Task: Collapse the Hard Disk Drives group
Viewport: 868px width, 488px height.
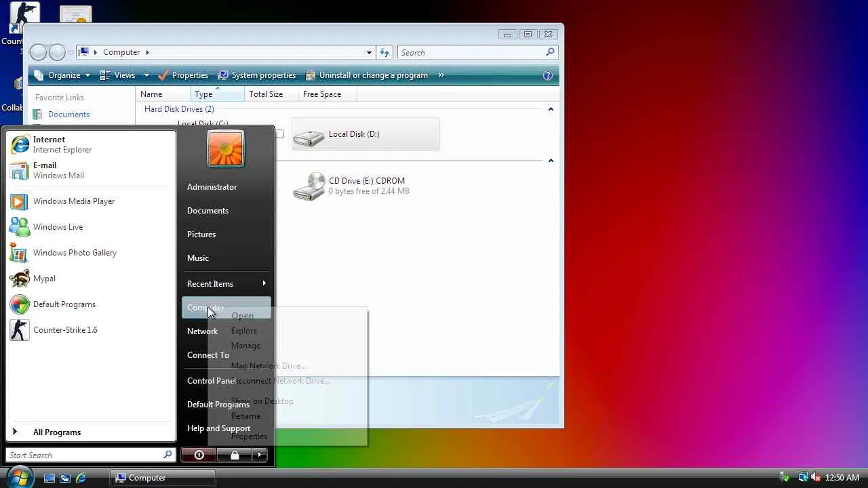Action: tap(551, 109)
